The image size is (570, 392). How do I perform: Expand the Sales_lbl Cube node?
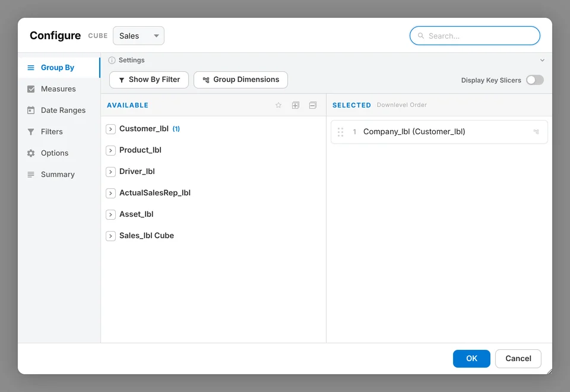pos(110,236)
